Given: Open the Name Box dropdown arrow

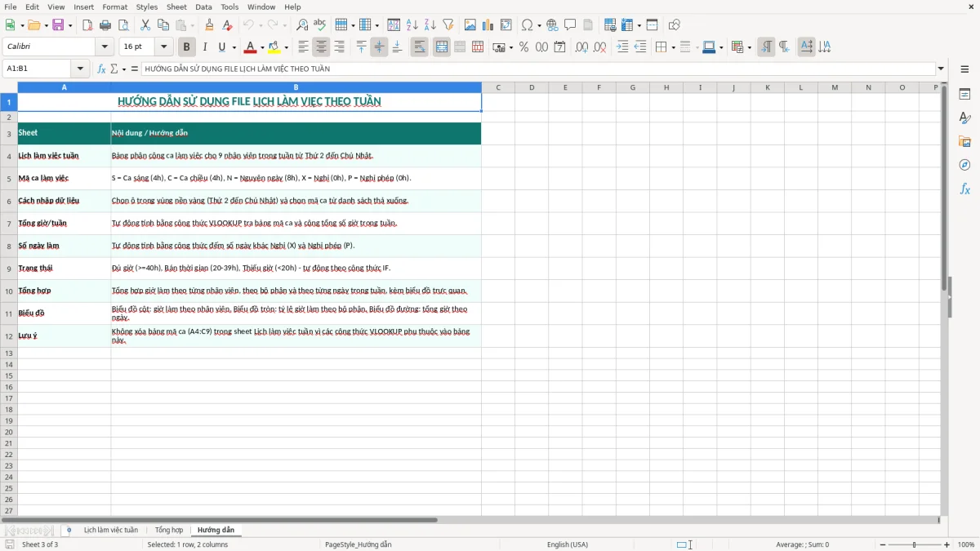Looking at the screenshot, I should click(80, 69).
